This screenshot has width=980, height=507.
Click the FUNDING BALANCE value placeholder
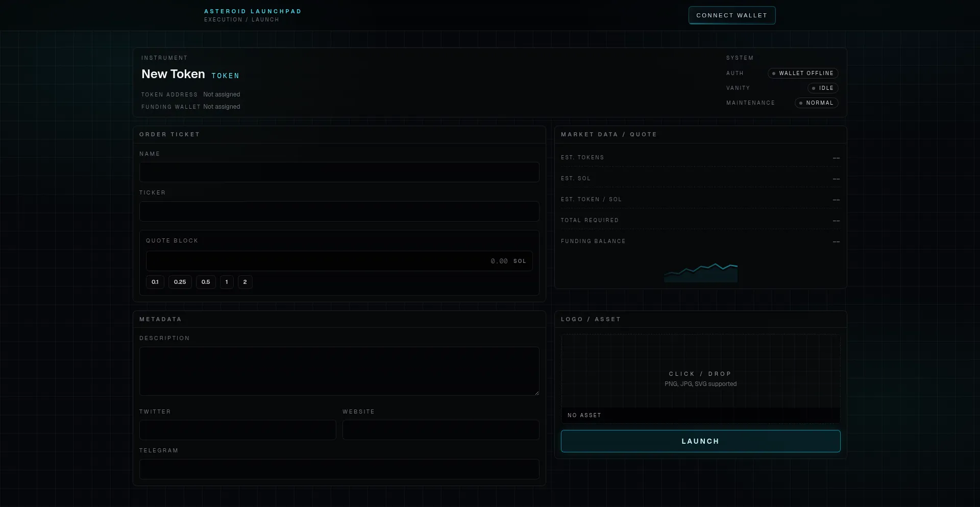coord(836,241)
